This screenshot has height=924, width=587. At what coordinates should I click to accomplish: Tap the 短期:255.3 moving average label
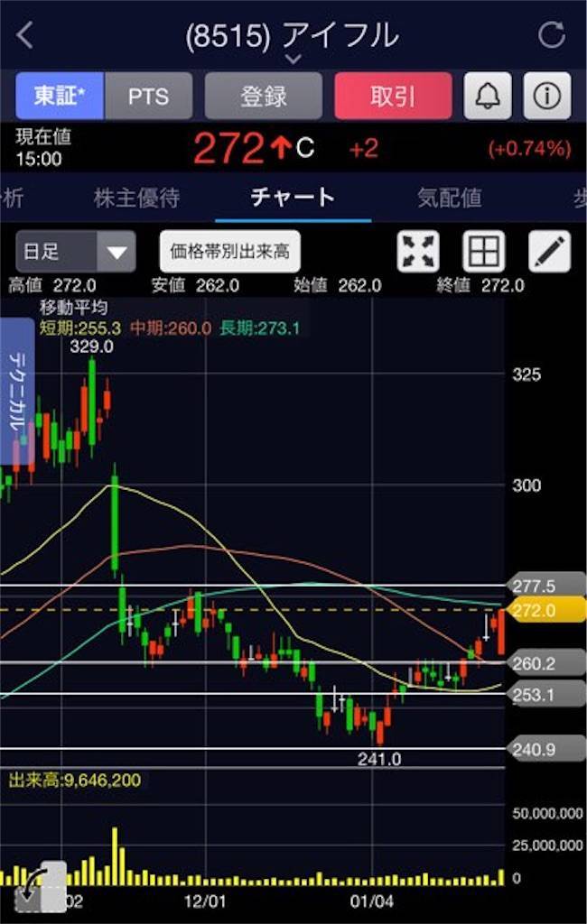pyautogui.click(x=80, y=328)
